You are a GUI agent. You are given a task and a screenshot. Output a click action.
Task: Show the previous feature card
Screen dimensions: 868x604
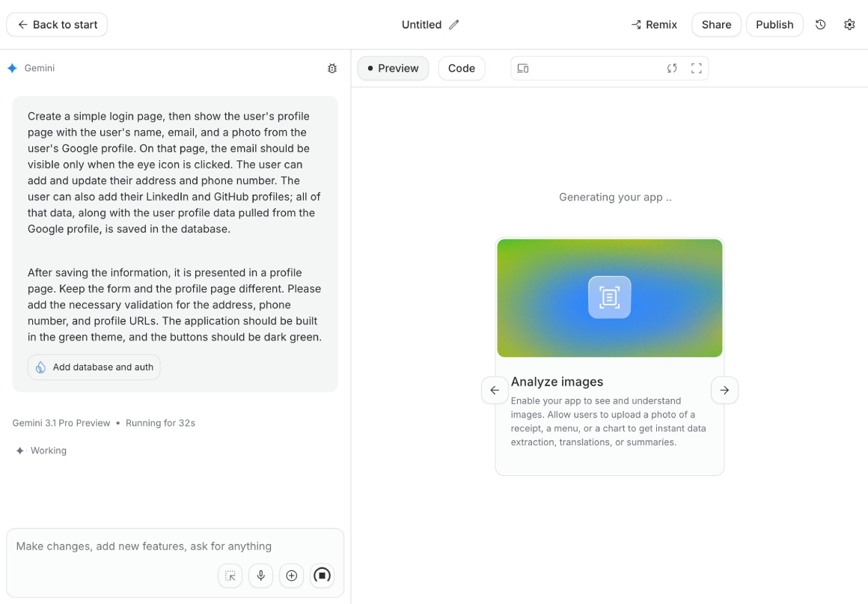[x=495, y=389]
